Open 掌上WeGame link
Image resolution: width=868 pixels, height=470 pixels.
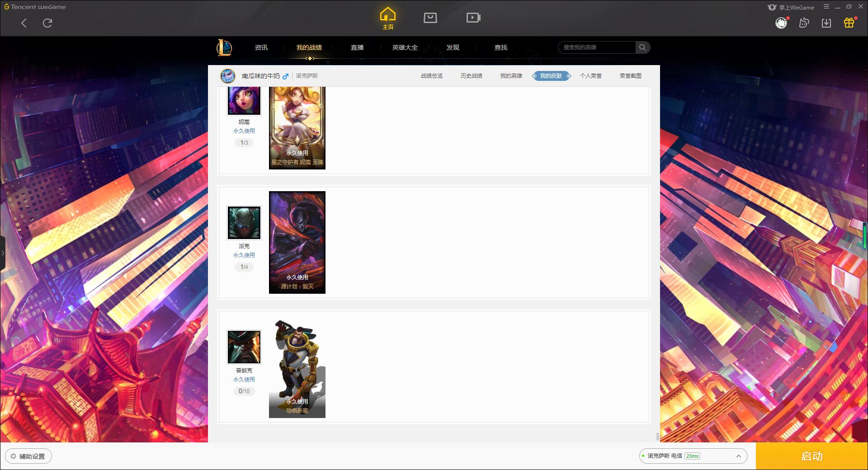pyautogui.click(x=791, y=7)
